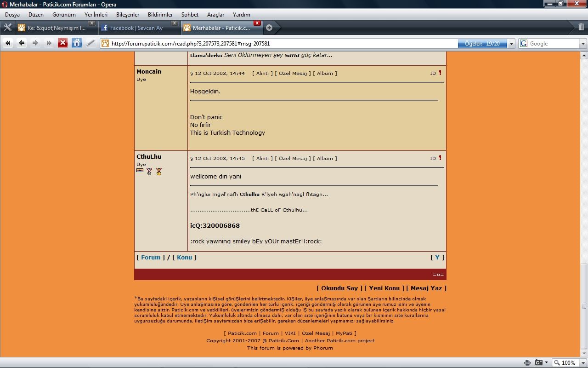Click the zoom magnifier in status bar
The image size is (588, 368).
click(x=557, y=362)
